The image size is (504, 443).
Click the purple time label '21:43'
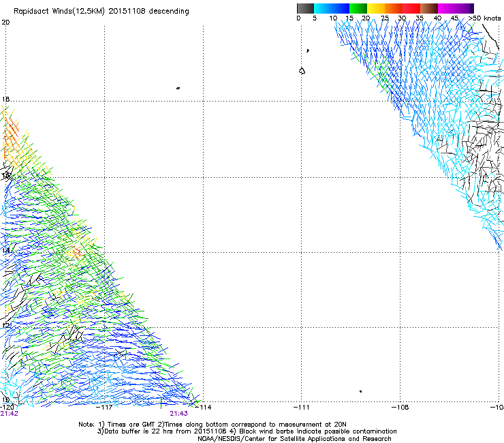click(x=178, y=414)
